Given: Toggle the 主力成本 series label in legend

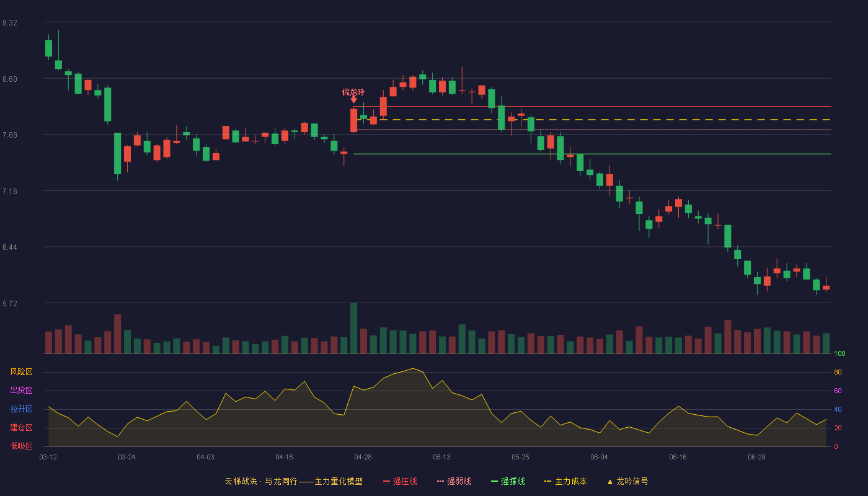Looking at the screenshot, I should click(x=570, y=482).
